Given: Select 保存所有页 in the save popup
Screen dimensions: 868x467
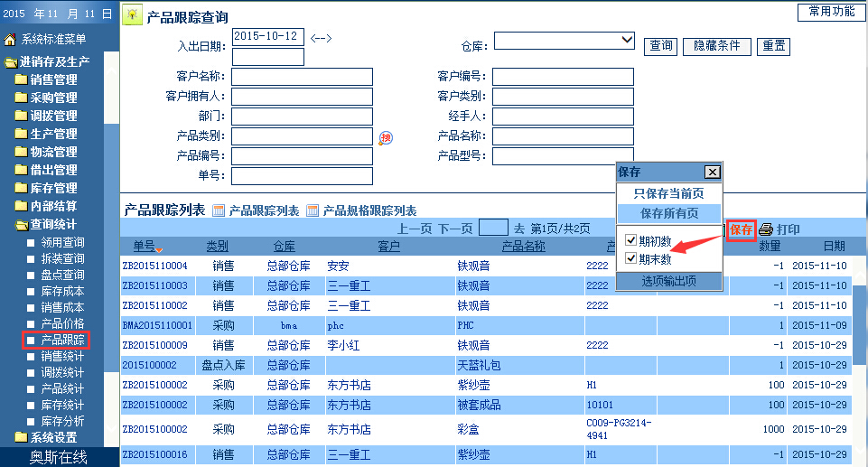Looking at the screenshot, I should [668, 214].
